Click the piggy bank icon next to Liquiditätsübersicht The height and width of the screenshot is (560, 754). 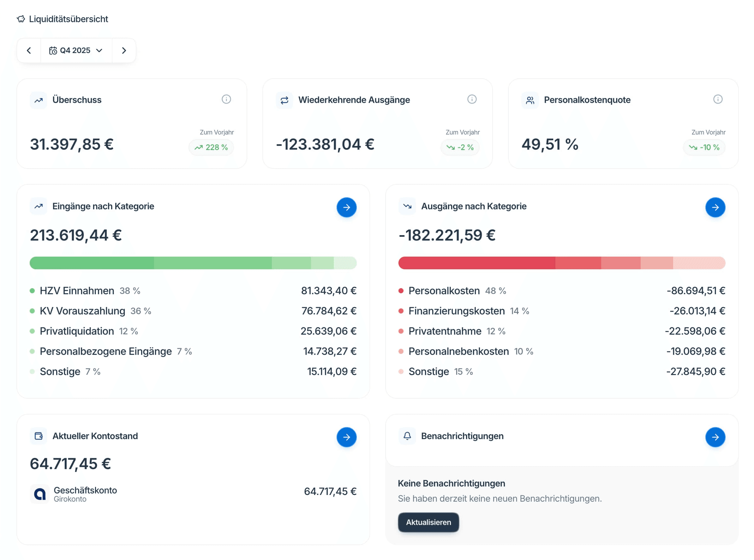click(x=21, y=19)
